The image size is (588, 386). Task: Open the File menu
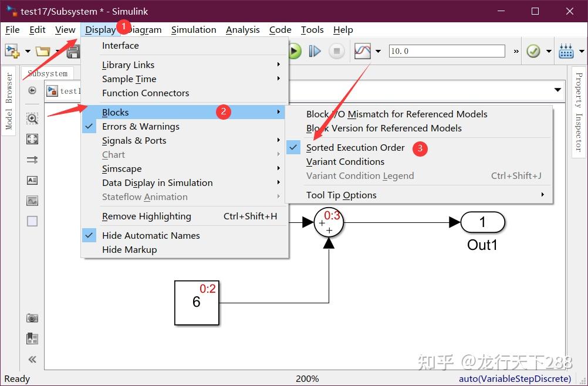pos(12,29)
